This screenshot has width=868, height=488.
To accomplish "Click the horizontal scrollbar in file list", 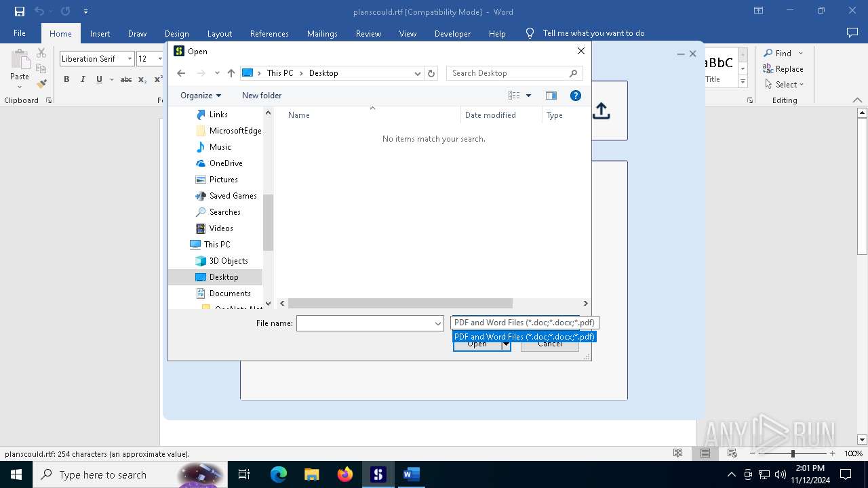I will (400, 304).
